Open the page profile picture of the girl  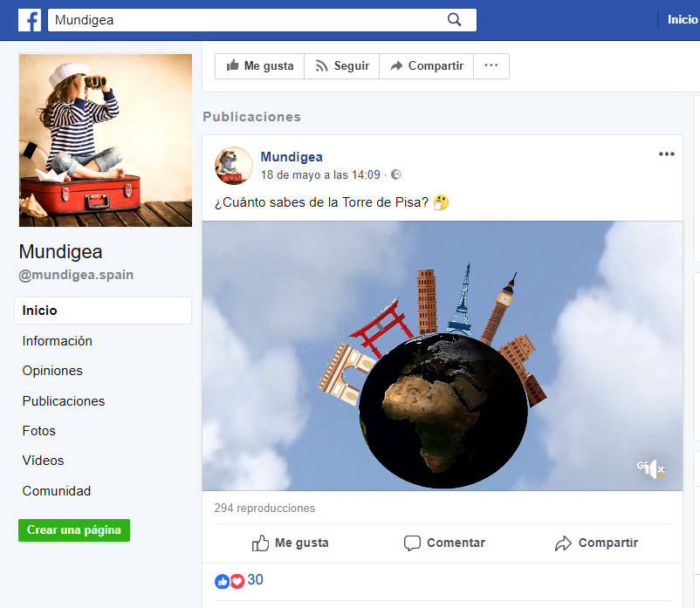click(106, 140)
